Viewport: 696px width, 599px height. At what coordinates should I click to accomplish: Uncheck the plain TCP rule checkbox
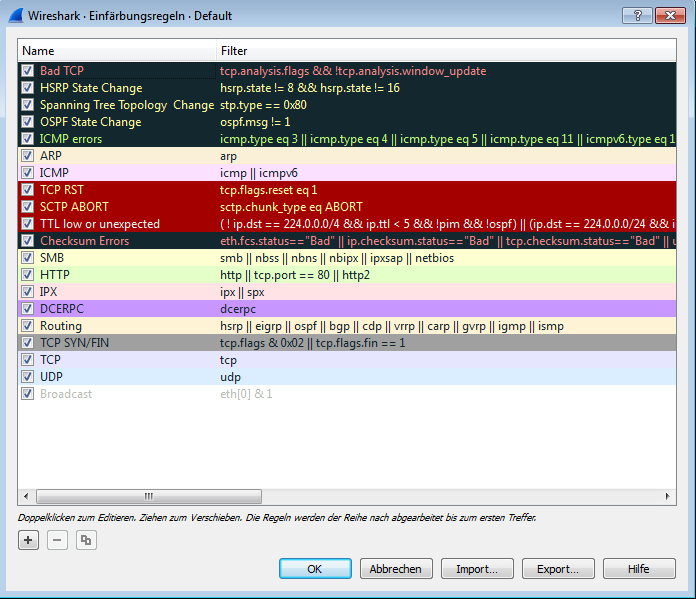coord(28,360)
